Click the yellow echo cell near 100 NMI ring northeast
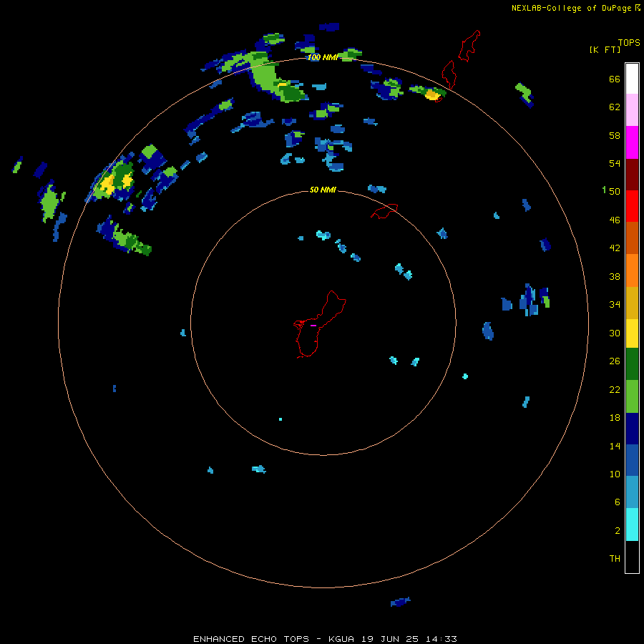This screenshot has width=644, height=644. 431,95
